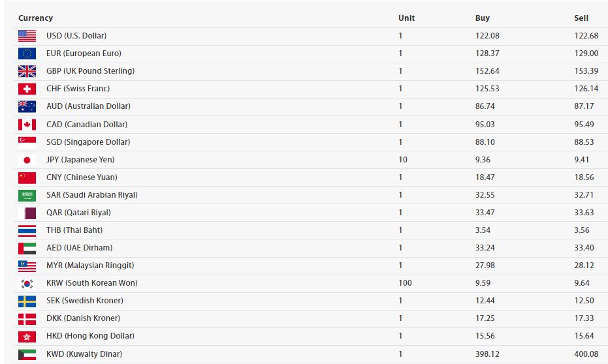Click the CNY (Chinese Yuan) label

pos(82,177)
